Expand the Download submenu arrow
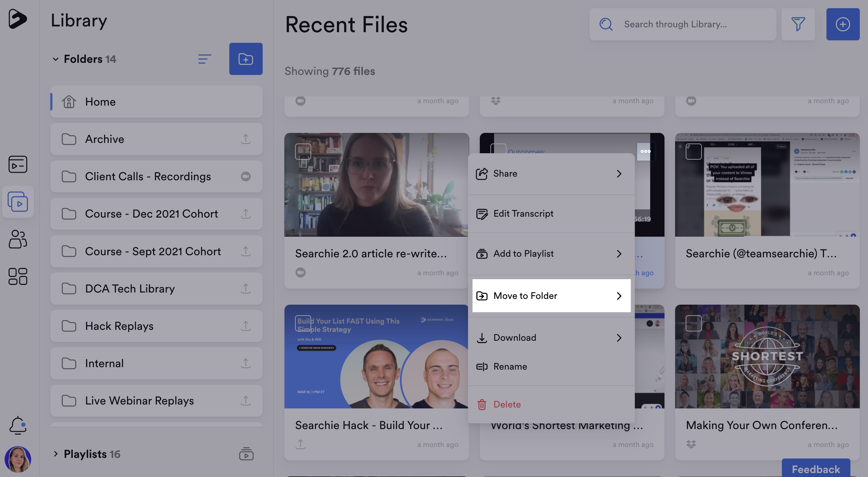868x477 pixels. (x=619, y=337)
